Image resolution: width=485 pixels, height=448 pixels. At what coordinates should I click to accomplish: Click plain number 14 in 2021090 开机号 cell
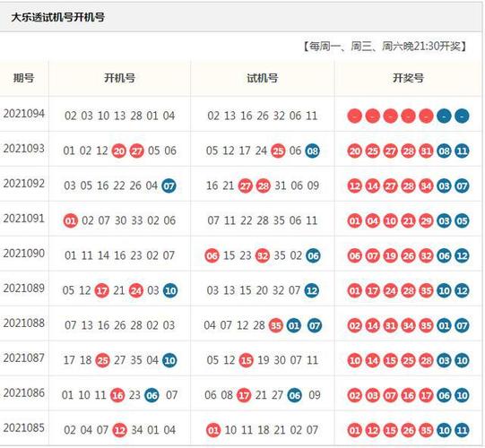(103, 255)
